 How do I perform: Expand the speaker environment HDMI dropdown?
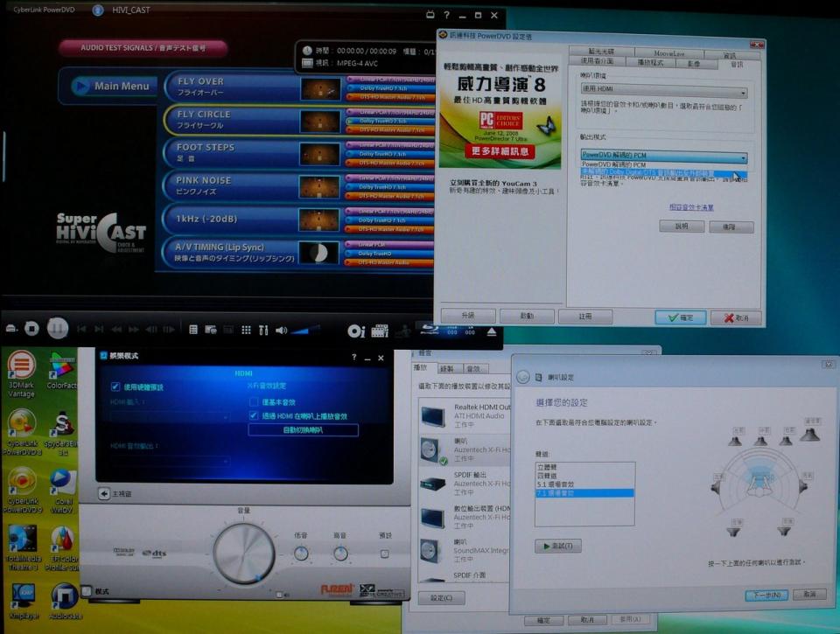(x=664, y=91)
